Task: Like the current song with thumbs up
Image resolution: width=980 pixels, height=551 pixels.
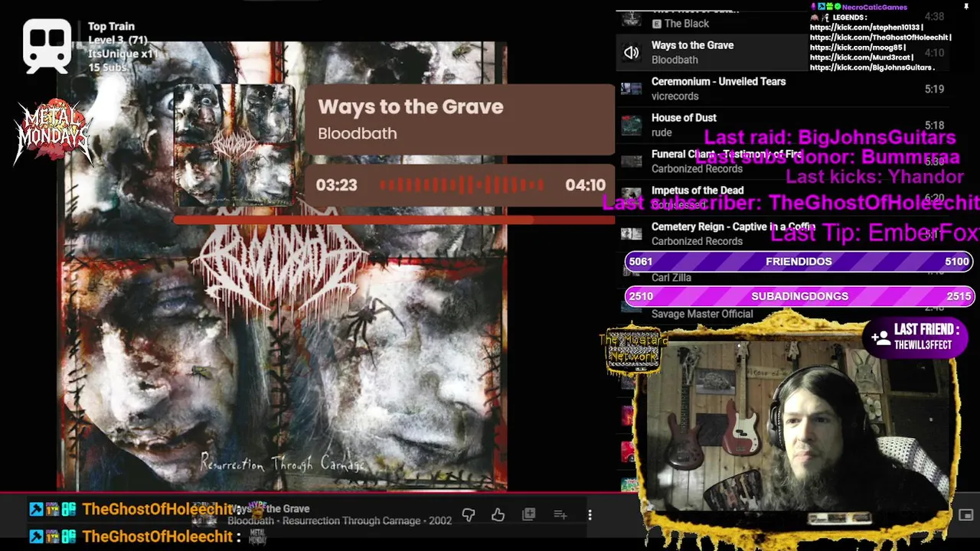Action: pyautogui.click(x=498, y=515)
